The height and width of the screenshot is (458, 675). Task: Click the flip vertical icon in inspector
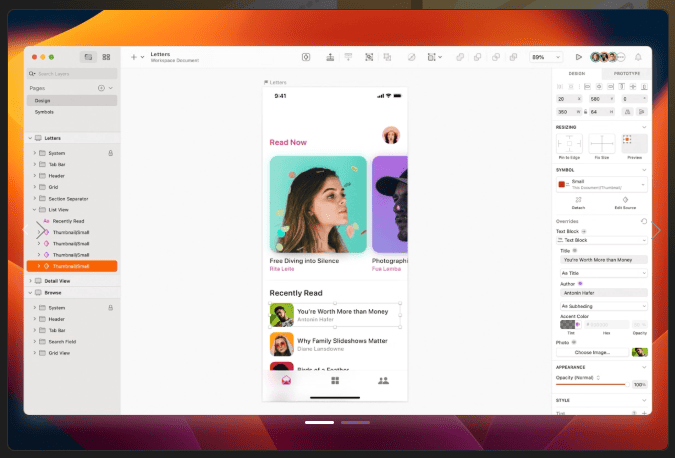point(641,112)
